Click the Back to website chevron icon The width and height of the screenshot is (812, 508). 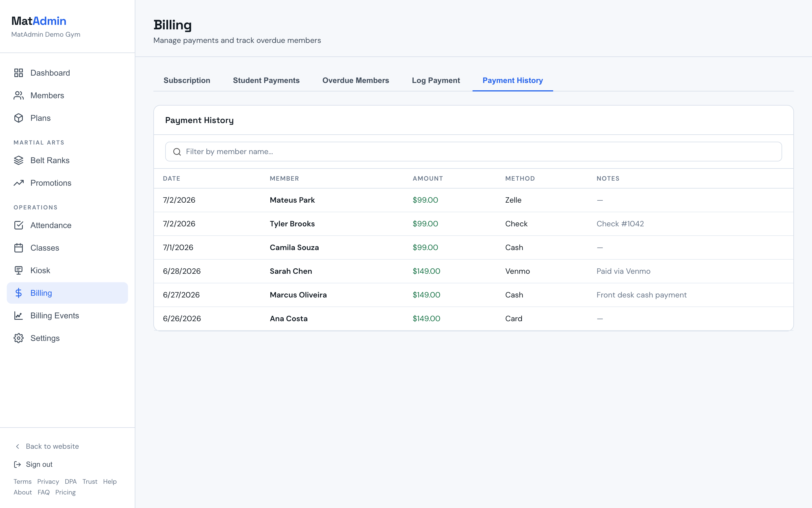coord(17,446)
